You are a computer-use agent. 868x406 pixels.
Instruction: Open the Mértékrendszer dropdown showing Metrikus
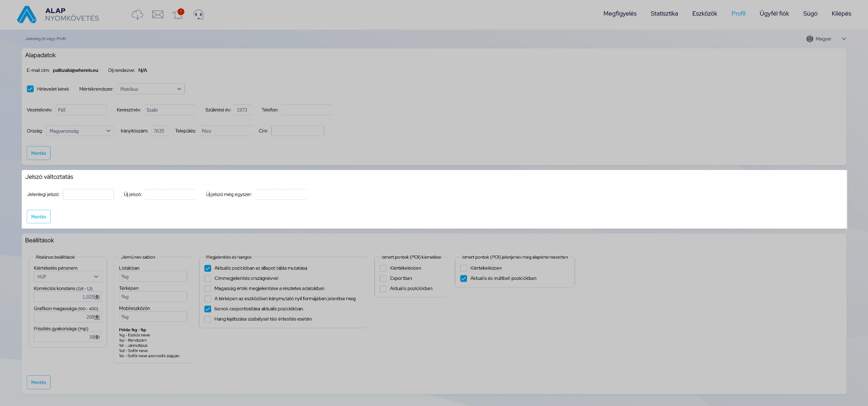click(151, 89)
